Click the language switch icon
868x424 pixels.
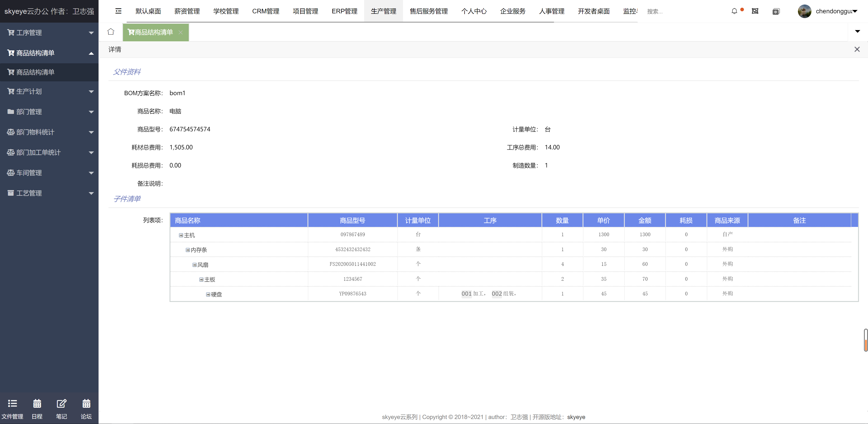(776, 12)
